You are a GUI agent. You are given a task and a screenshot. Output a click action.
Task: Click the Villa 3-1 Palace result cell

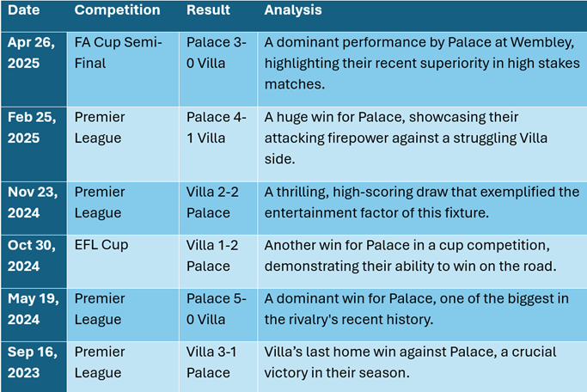click(218, 366)
